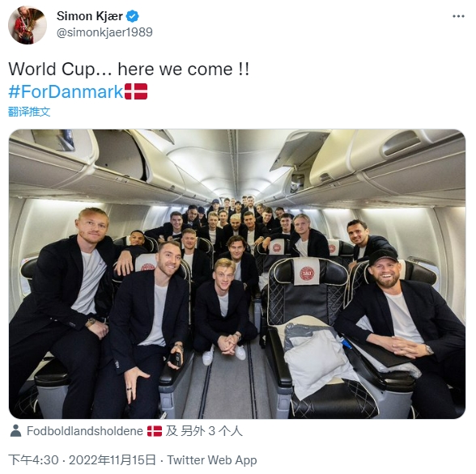Click the Danish flag emoji after hashtag

[136, 91]
